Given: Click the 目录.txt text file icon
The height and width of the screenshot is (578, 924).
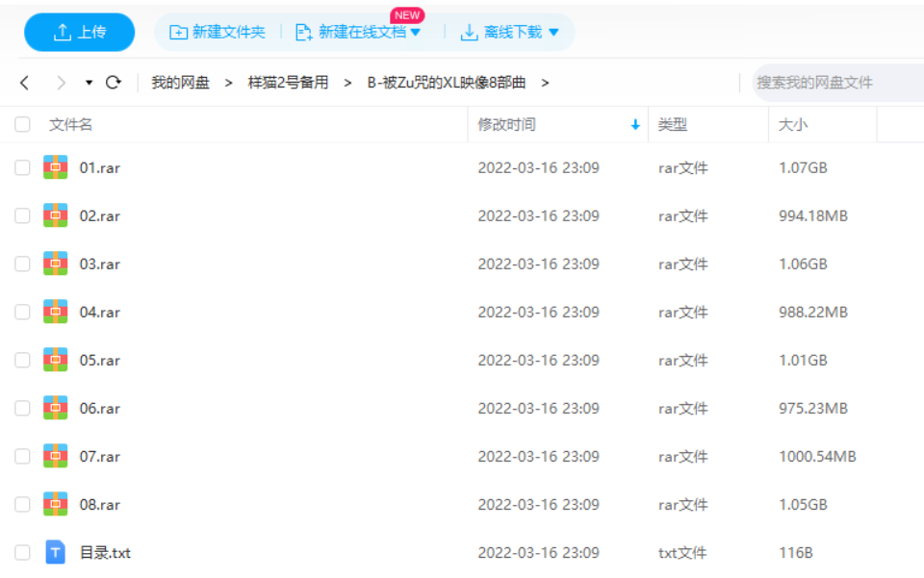Looking at the screenshot, I should tap(56, 552).
